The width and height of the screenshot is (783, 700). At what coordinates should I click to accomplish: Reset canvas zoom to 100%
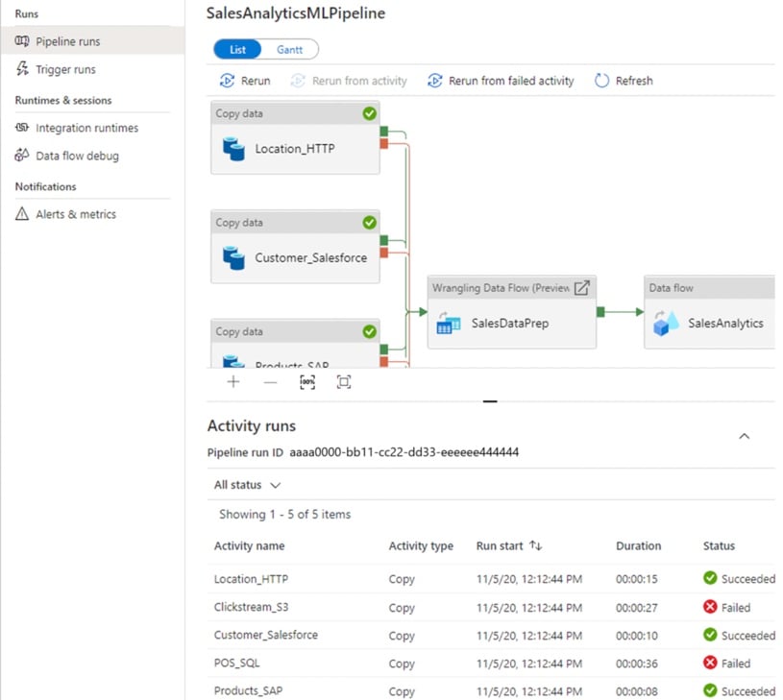[307, 382]
